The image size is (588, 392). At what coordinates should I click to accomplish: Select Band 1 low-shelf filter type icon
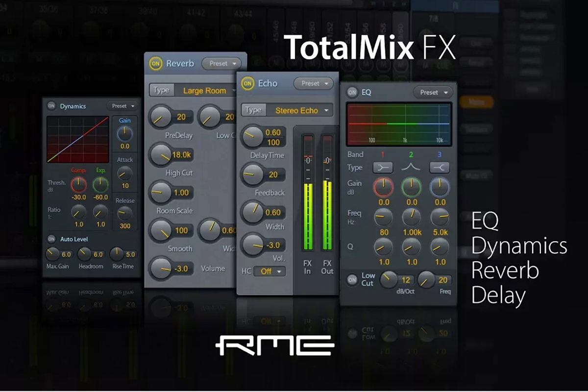click(384, 167)
